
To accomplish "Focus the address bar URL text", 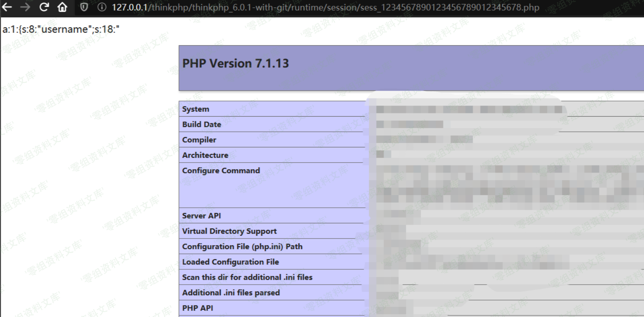I will (x=325, y=7).
